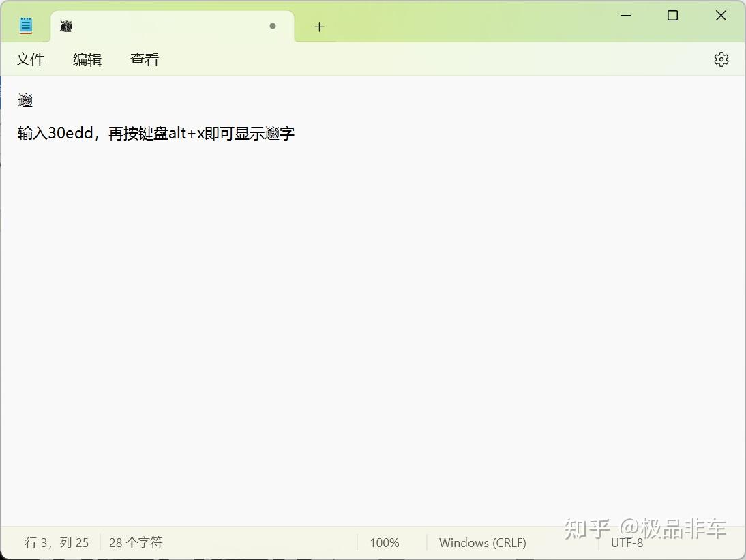Click the minimize window button
746x560 pixels.
click(x=625, y=15)
